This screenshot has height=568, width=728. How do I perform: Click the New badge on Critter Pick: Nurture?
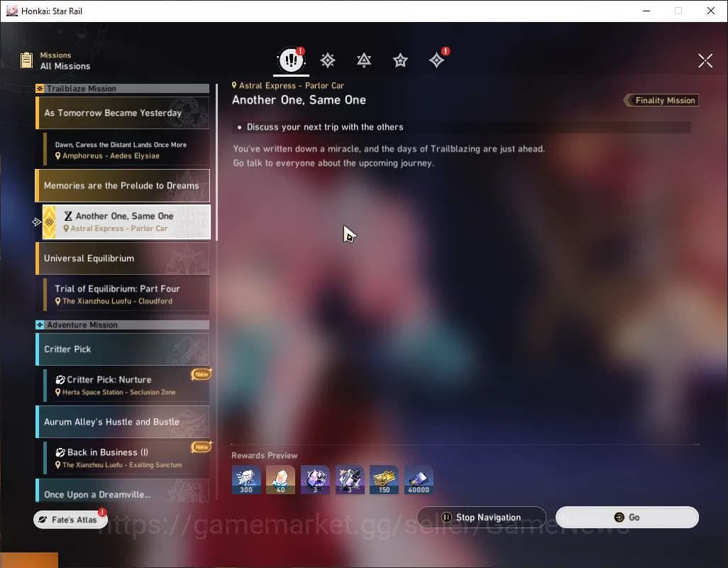[202, 374]
